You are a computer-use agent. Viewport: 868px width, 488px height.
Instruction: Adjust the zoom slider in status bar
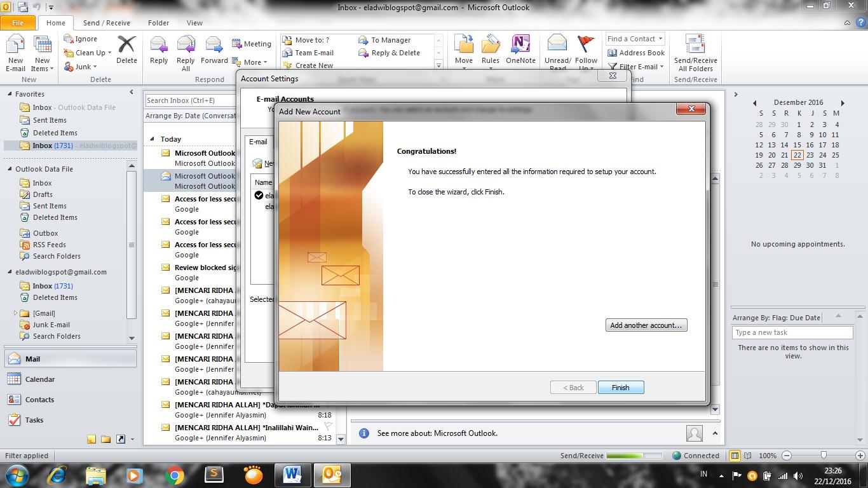tap(824, 455)
